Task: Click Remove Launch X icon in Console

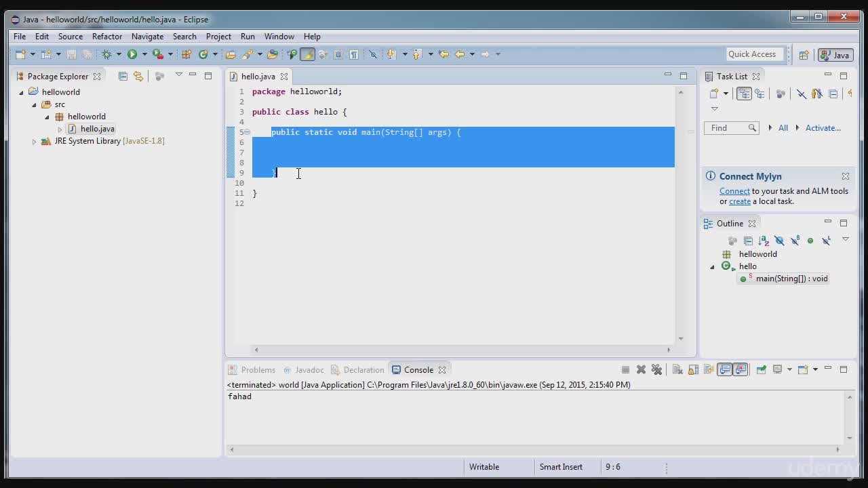Action: tap(641, 369)
